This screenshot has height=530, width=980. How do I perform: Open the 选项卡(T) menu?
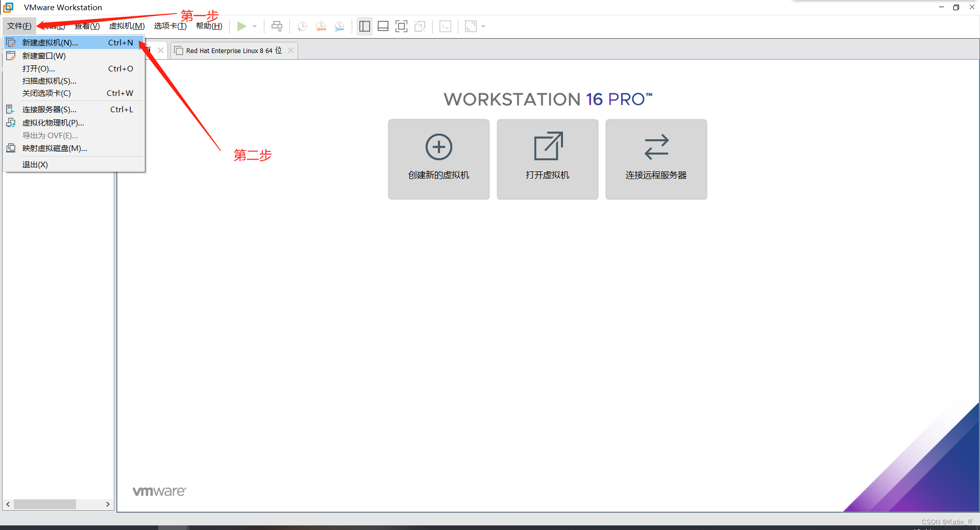tap(170, 26)
